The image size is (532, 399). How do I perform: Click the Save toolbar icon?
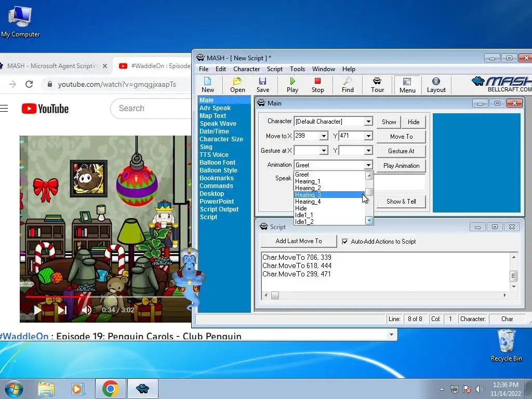pos(262,85)
